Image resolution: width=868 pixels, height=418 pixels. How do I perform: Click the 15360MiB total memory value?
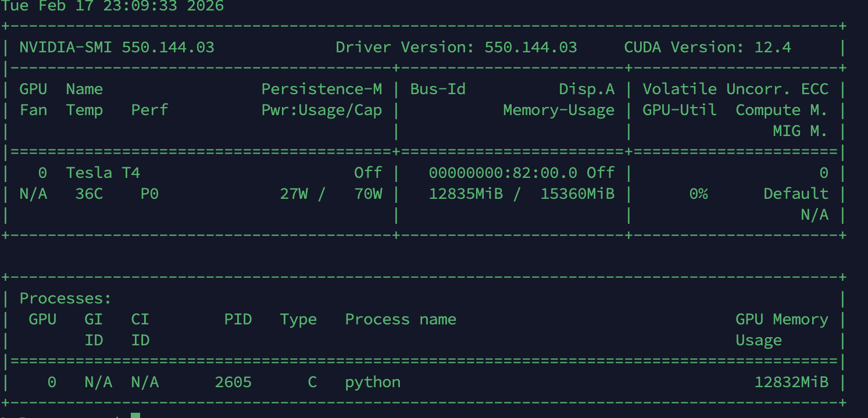(x=577, y=194)
